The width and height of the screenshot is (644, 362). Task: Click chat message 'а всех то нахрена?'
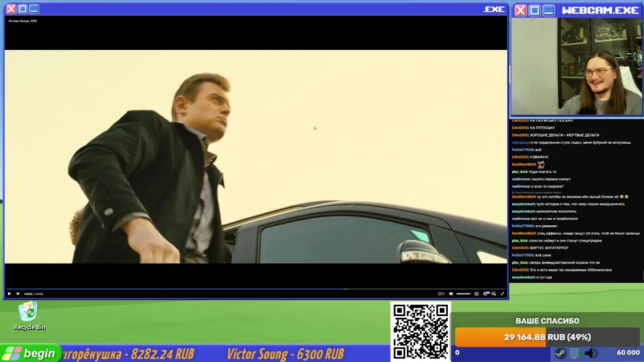[x=547, y=187]
